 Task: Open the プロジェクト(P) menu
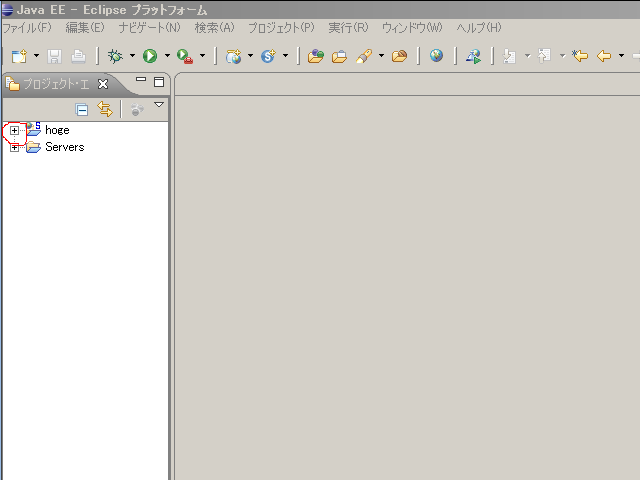[x=281, y=28]
